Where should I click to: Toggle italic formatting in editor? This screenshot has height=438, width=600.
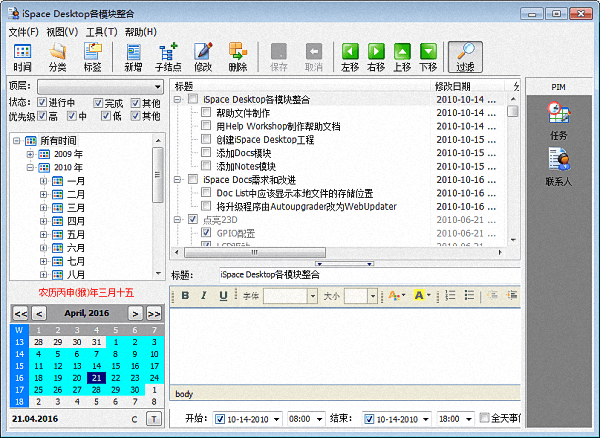(204, 295)
